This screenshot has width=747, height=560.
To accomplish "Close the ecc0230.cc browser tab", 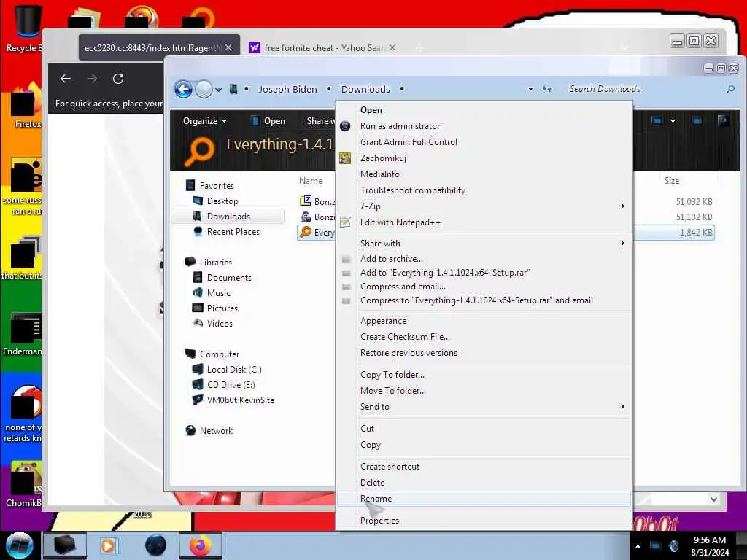I will 228,47.
